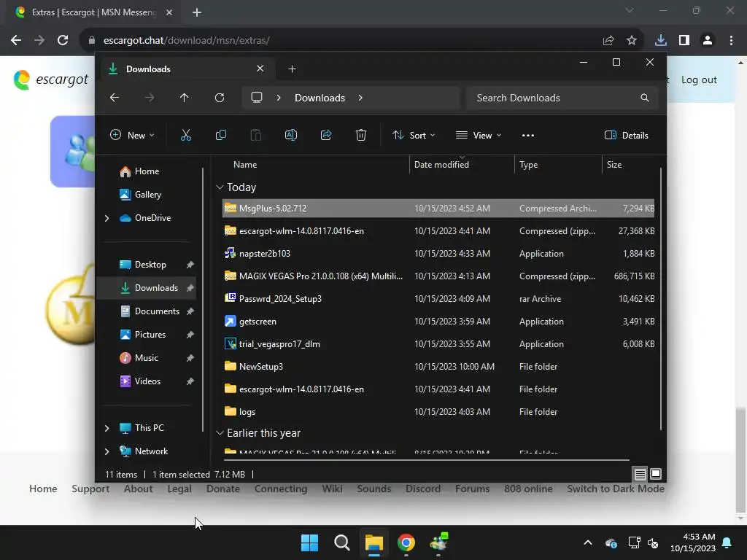Click the Chrome share page icon

click(608, 41)
